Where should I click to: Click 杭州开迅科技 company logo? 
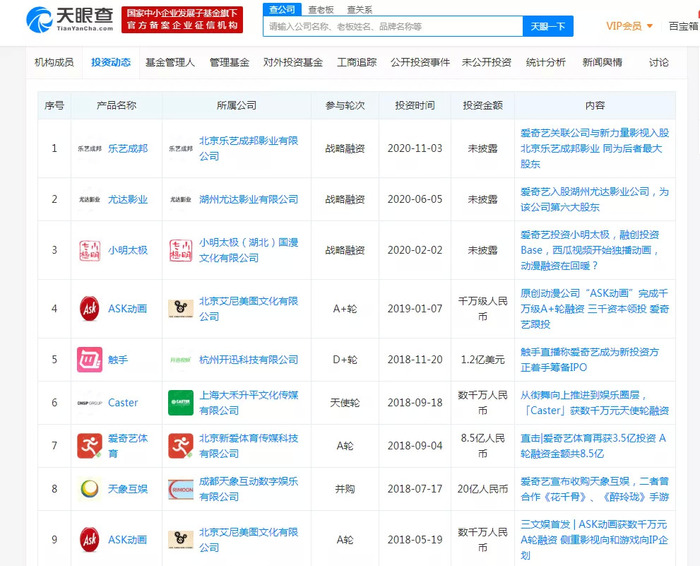pos(181,360)
